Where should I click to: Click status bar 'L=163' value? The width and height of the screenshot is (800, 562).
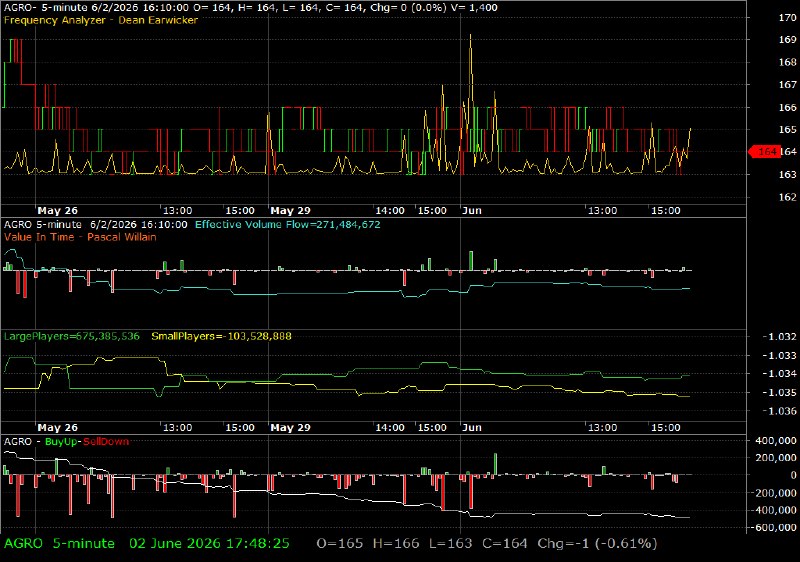click(451, 544)
